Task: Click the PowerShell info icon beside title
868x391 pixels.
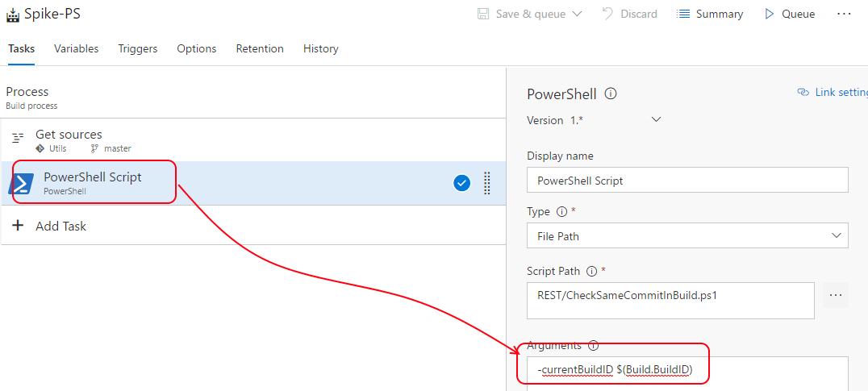Action: [x=611, y=94]
